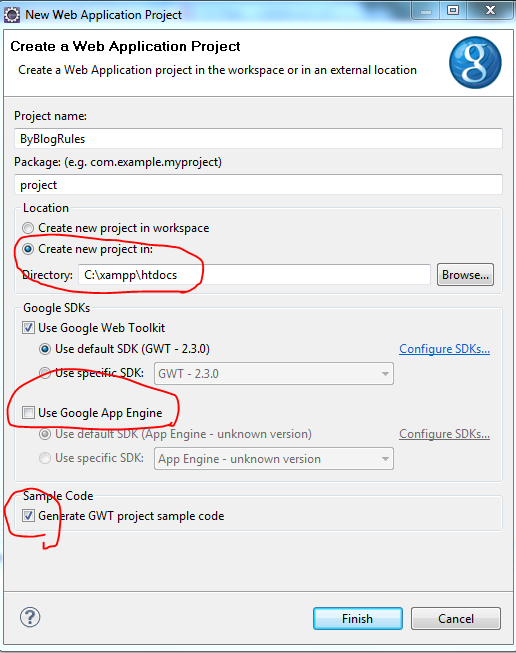Screen dimensions: 516x653
Task: Enable the Use Google App Engine checkbox
Action: (28, 413)
